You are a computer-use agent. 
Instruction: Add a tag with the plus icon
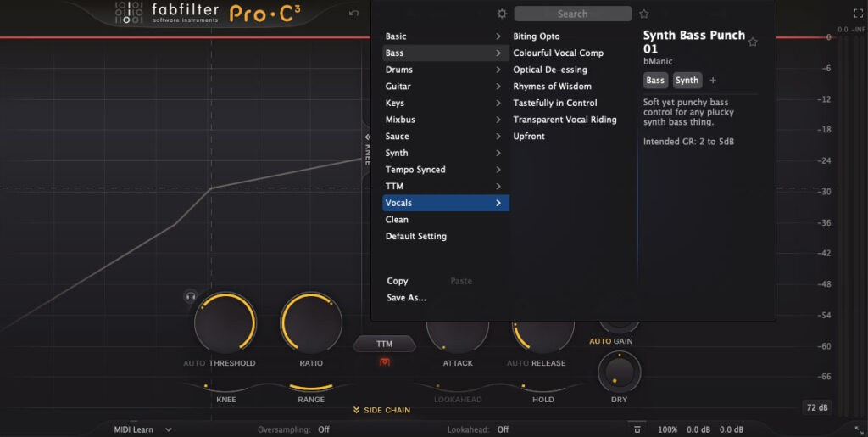pos(713,81)
